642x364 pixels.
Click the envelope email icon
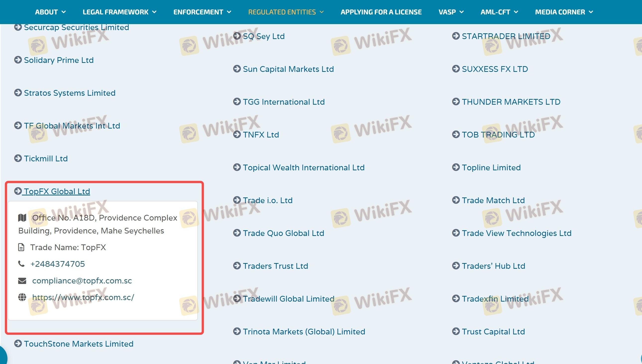(22, 281)
